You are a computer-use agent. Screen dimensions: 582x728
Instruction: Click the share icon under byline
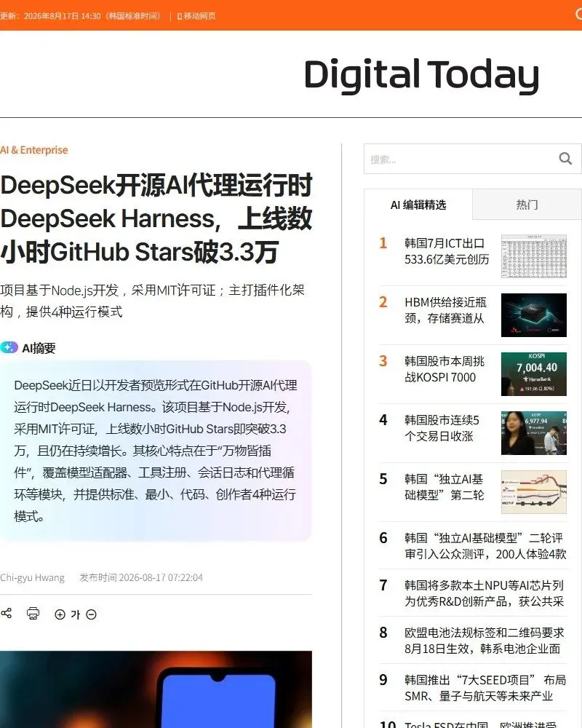pyautogui.click(x=6, y=613)
